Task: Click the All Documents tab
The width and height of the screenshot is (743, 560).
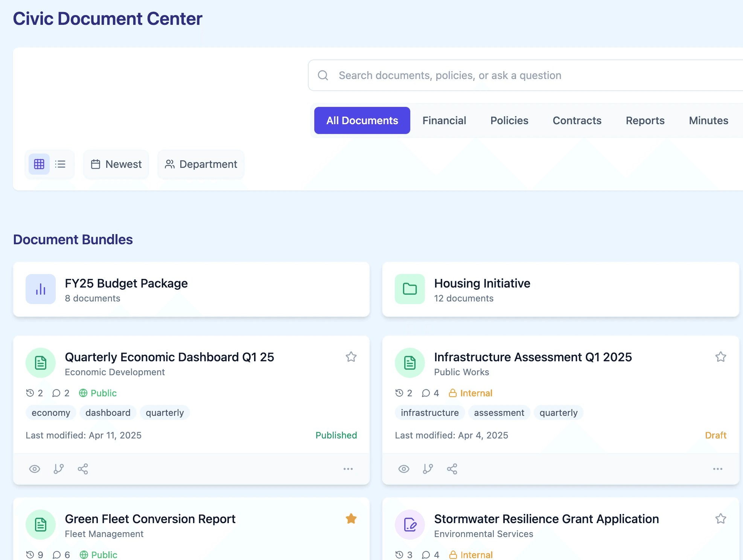Action: click(x=362, y=120)
